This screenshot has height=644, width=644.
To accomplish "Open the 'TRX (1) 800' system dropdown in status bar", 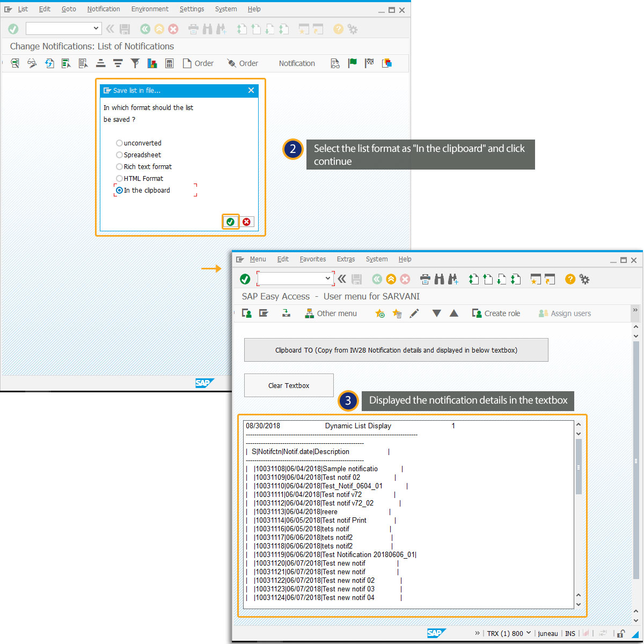I will coord(509,633).
